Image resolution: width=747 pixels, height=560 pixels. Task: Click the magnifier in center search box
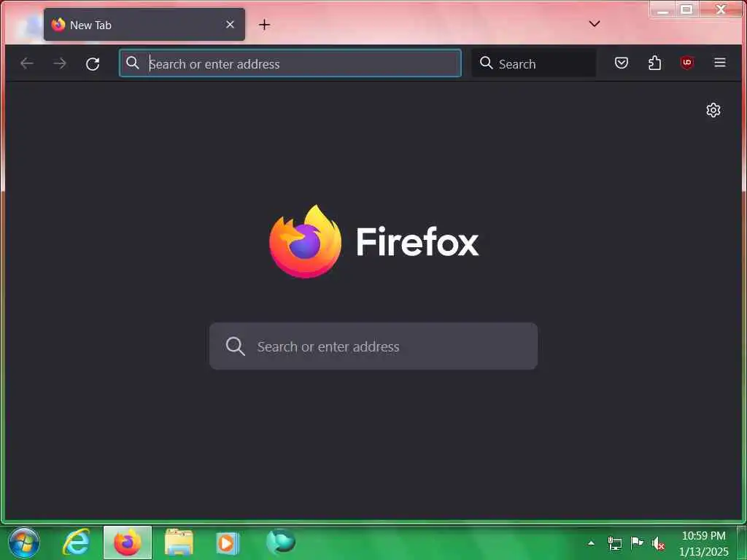tap(236, 346)
